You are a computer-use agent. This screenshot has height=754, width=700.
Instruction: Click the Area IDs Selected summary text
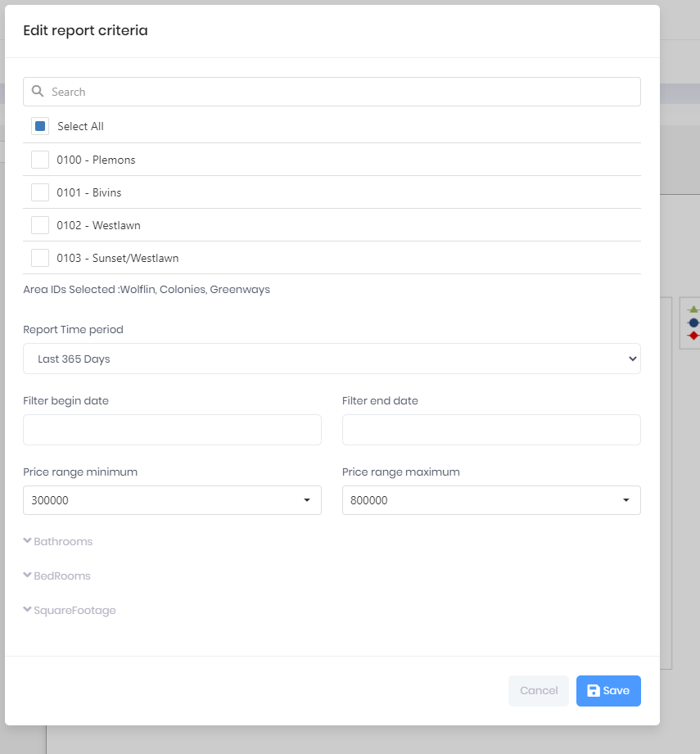(x=147, y=290)
